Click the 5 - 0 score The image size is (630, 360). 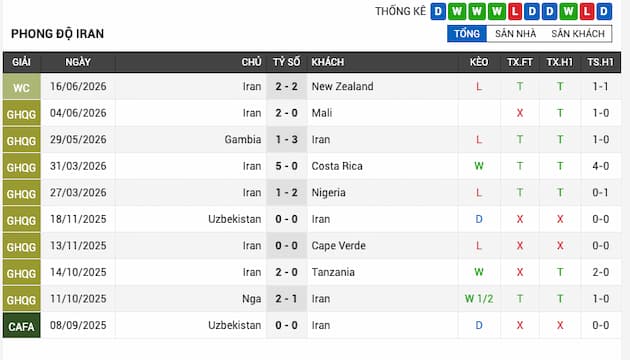pos(286,166)
